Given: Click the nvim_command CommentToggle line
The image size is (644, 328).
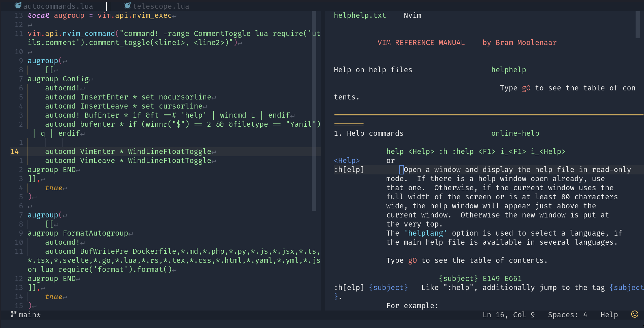Looking at the screenshot, I should 174,38.
